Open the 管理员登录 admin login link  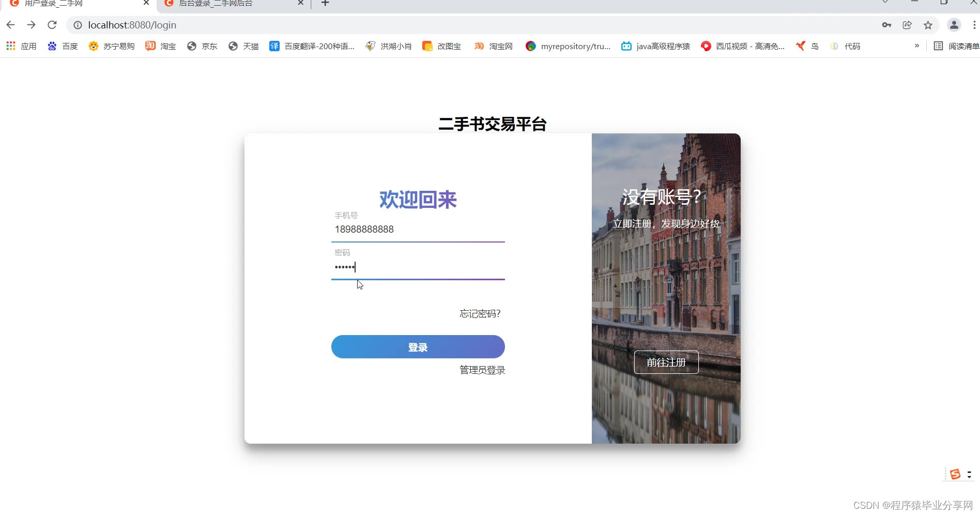click(x=482, y=370)
